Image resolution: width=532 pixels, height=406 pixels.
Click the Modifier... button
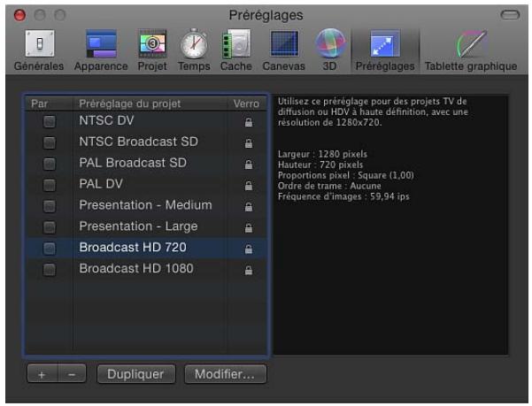click(226, 374)
